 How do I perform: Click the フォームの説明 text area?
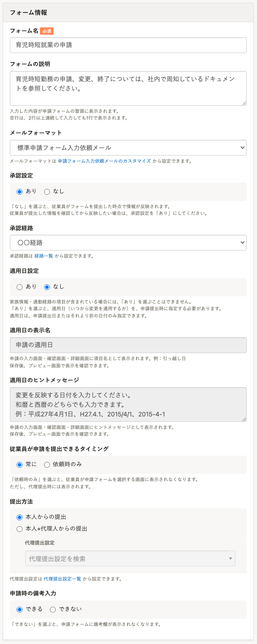tap(128, 88)
